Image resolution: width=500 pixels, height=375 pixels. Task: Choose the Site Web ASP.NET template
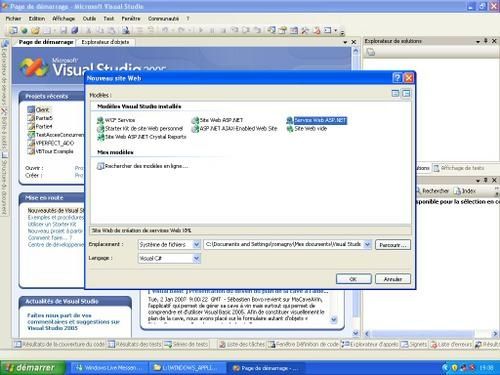pyautogui.click(x=217, y=120)
